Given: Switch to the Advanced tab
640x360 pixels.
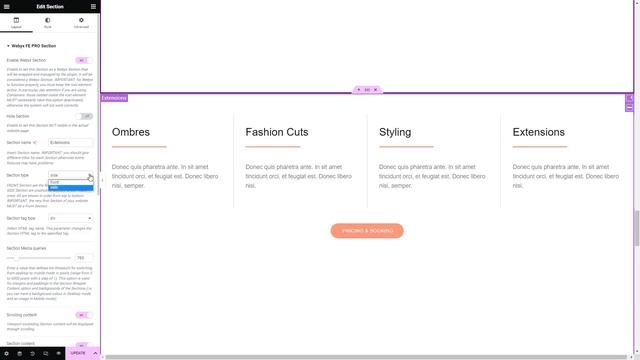Looking at the screenshot, I should click(x=81, y=23).
